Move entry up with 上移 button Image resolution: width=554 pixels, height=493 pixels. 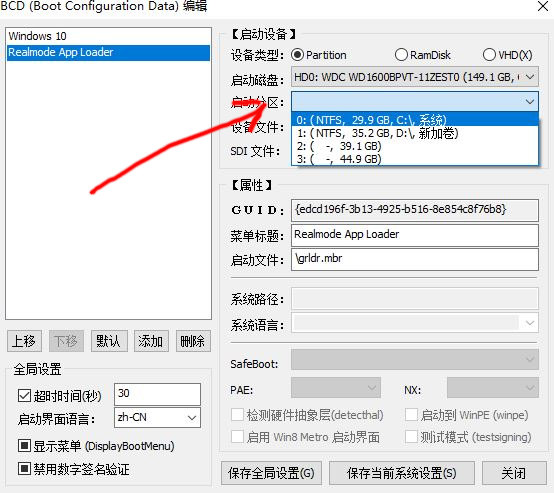(x=24, y=341)
